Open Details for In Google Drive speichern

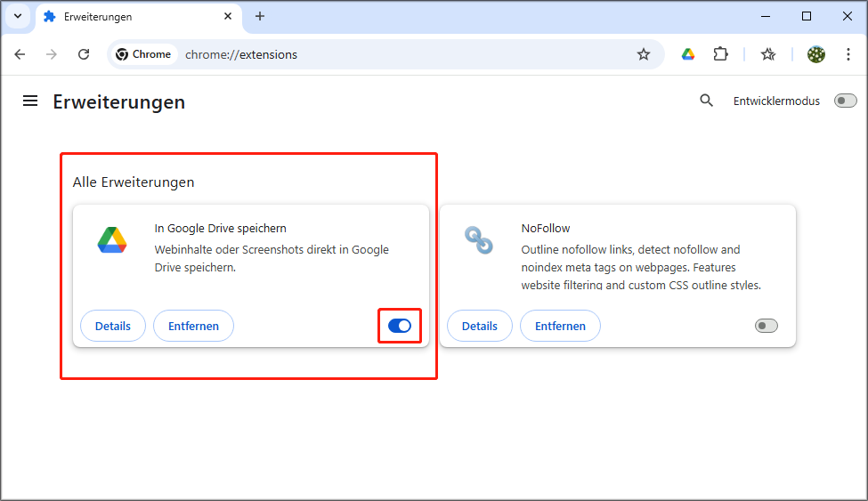click(x=113, y=326)
